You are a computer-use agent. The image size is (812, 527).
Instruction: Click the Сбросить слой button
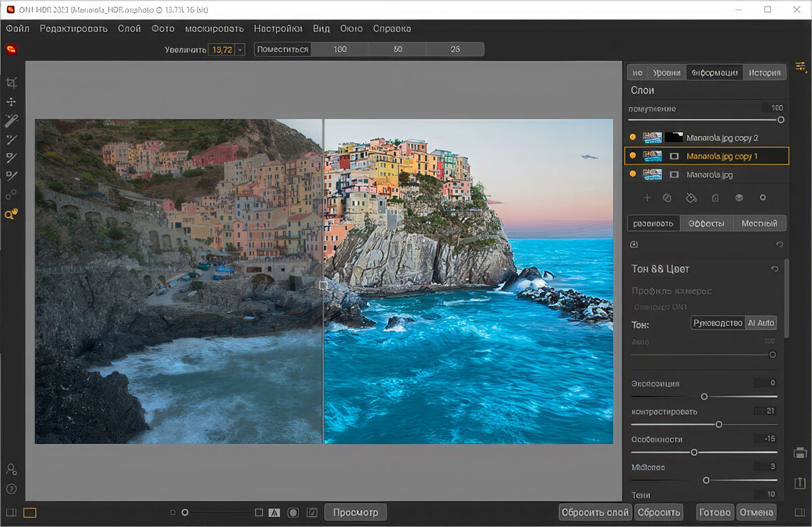click(x=595, y=512)
